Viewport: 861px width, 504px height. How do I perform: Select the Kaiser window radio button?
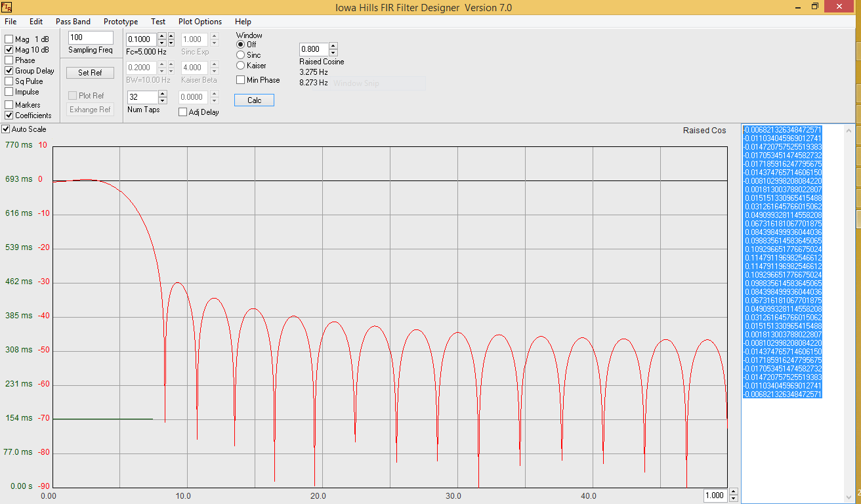click(x=240, y=66)
